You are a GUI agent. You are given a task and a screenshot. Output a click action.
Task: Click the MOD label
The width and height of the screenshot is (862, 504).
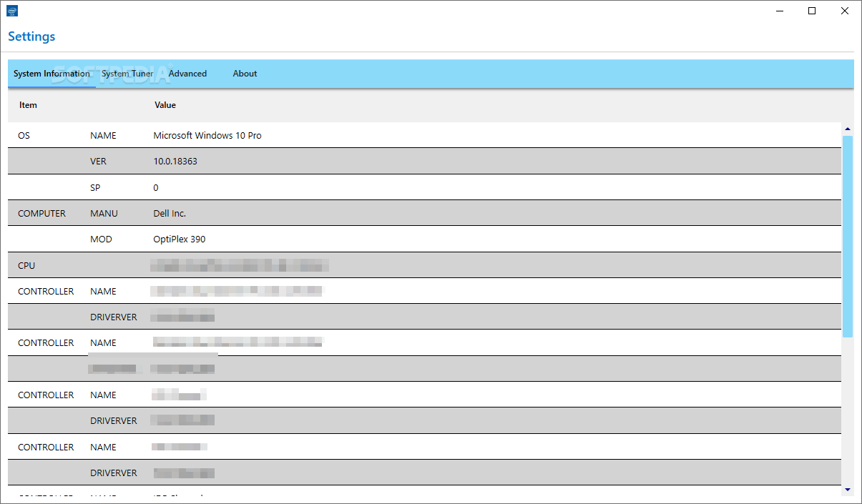click(101, 239)
